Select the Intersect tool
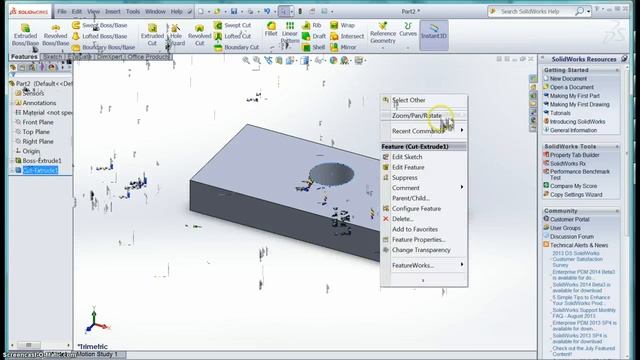Image resolution: width=640 pixels, height=360 pixels. click(347, 36)
